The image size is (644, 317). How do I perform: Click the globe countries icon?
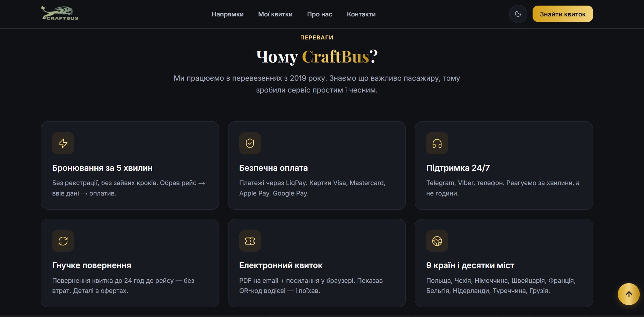pyautogui.click(x=437, y=241)
